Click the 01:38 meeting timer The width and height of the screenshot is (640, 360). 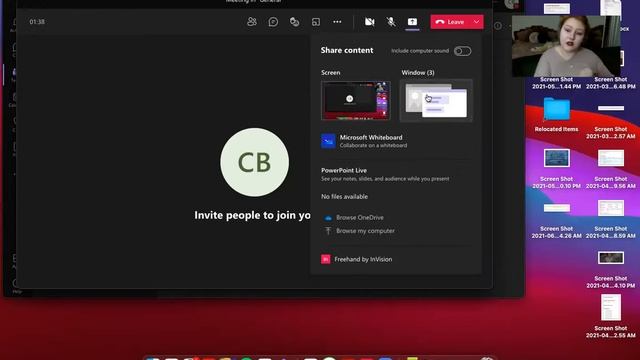pyautogui.click(x=37, y=22)
